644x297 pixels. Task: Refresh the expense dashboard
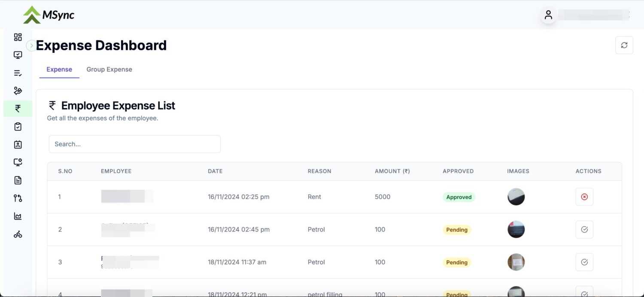(x=624, y=45)
